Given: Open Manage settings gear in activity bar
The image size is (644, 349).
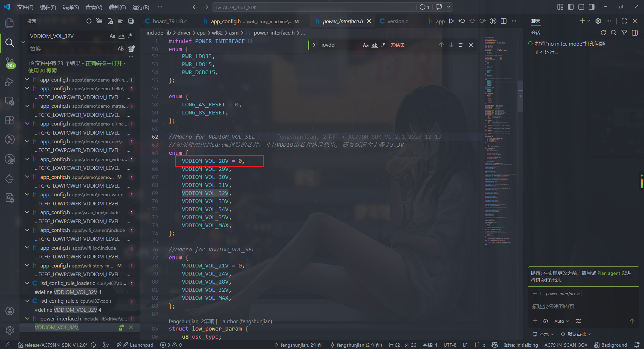Looking at the screenshot, I should [10, 331].
